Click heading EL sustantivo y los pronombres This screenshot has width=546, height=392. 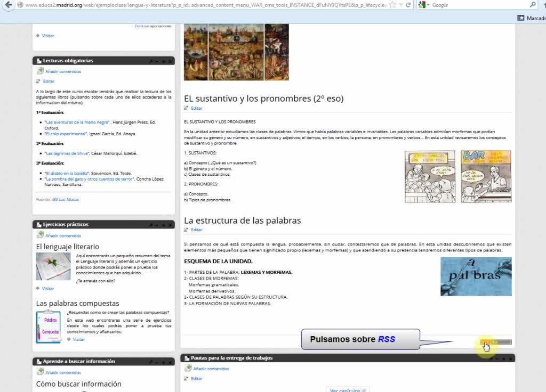[x=263, y=99]
